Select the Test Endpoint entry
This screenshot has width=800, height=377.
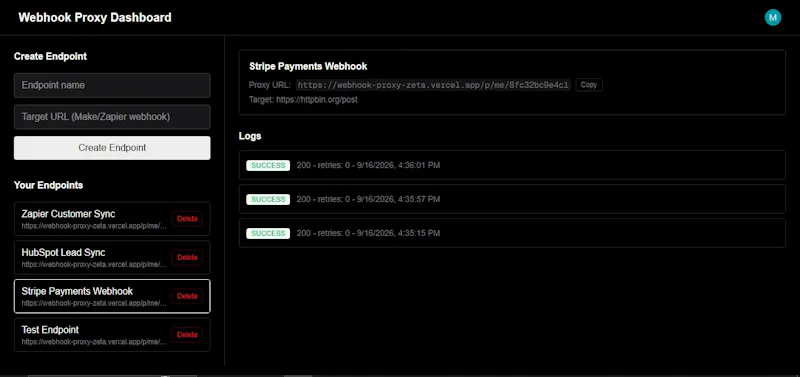coord(112,335)
